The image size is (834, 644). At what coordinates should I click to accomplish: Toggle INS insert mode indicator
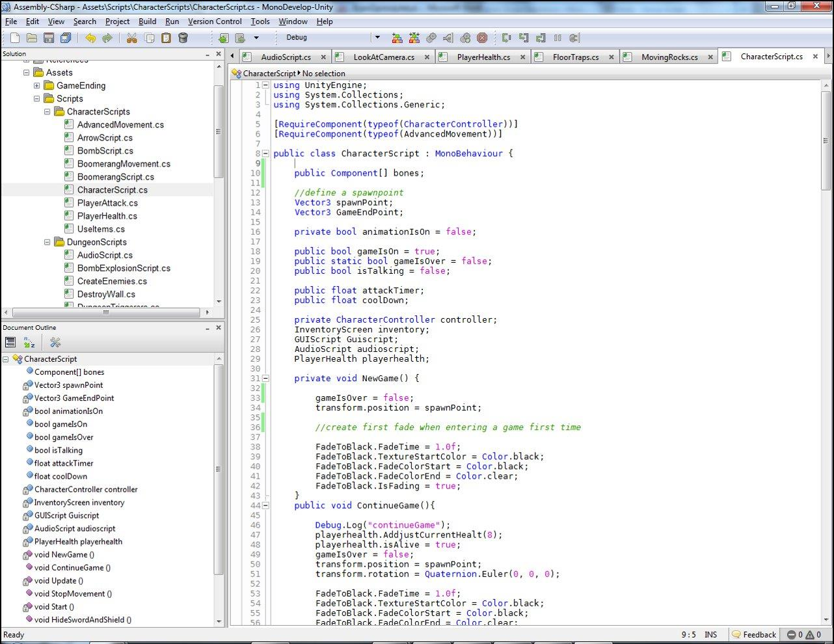tap(711, 635)
